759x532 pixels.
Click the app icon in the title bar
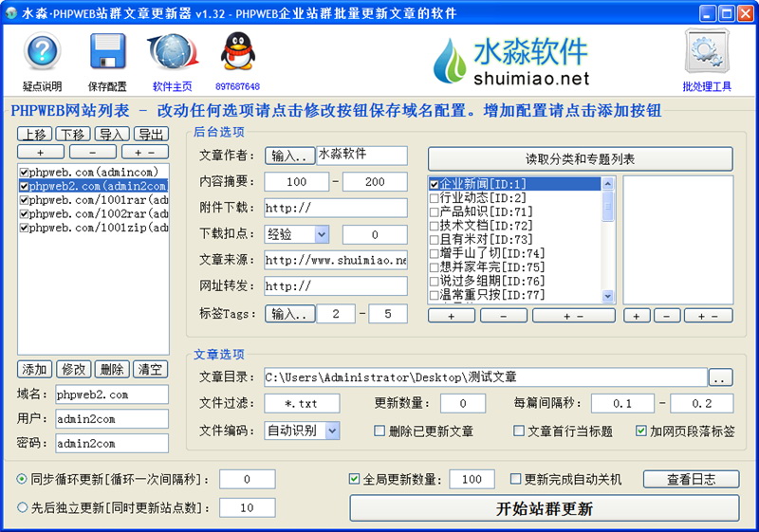point(11,13)
